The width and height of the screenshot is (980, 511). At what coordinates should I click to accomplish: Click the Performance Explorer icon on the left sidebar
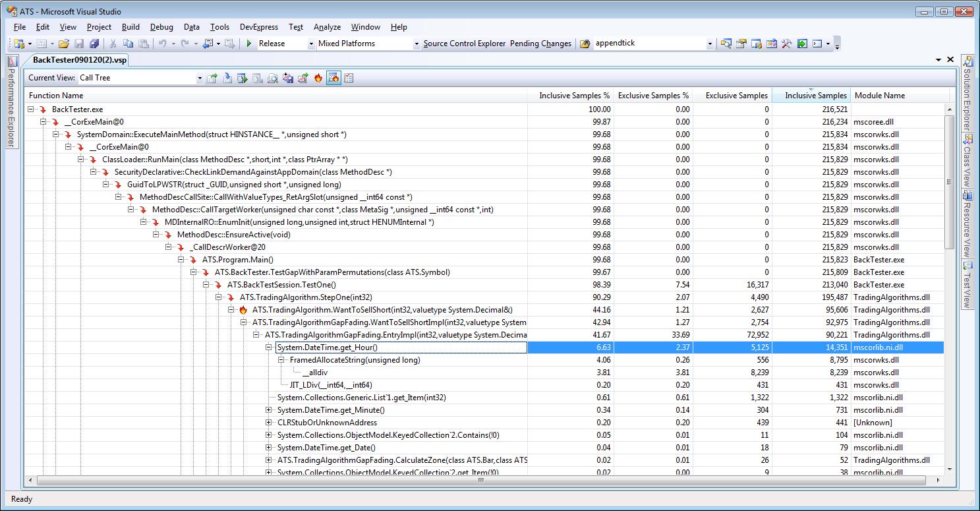click(x=12, y=62)
